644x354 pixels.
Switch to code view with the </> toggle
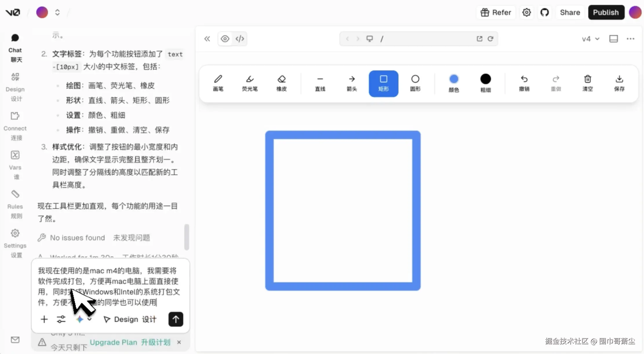coord(239,39)
